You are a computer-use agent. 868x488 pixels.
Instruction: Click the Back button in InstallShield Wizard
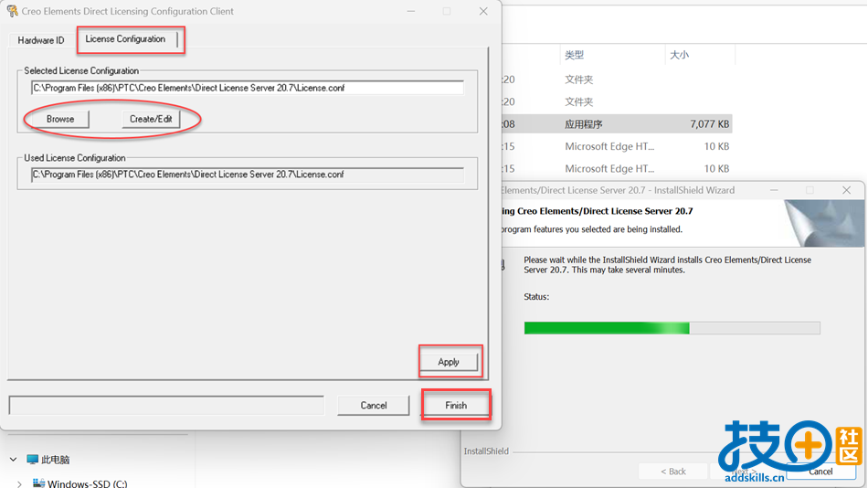pyautogui.click(x=673, y=472)
